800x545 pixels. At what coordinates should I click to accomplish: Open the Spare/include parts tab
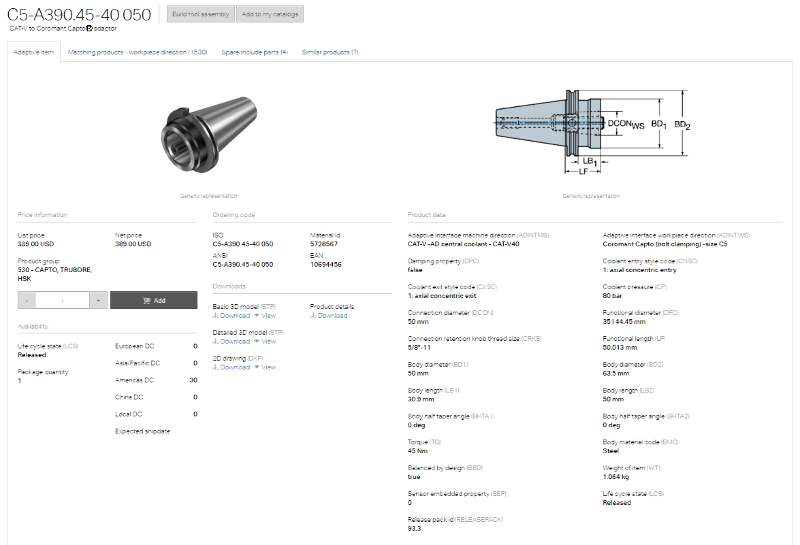click(x=255, y=52)
